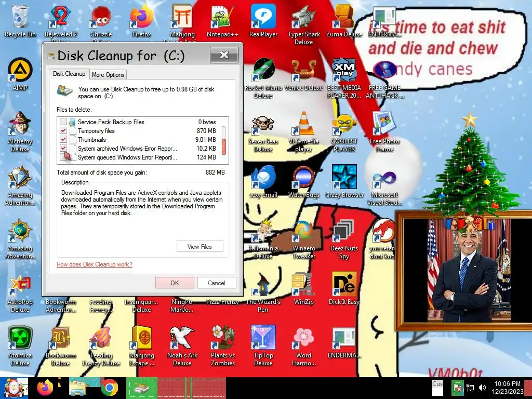Viewport: 532px width, 399px height.
Task: Select Rocket Mania Deluxe icon
Action: (263, 78)
